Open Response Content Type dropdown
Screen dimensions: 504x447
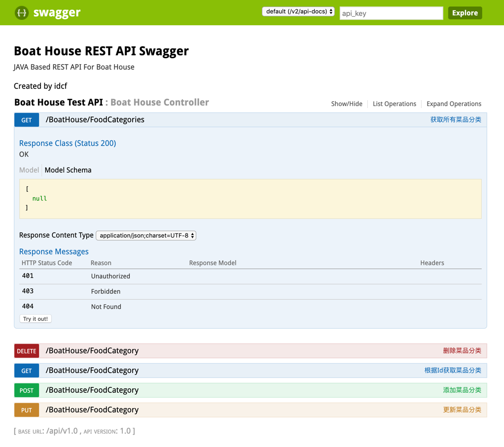click(x=146, y=236)
